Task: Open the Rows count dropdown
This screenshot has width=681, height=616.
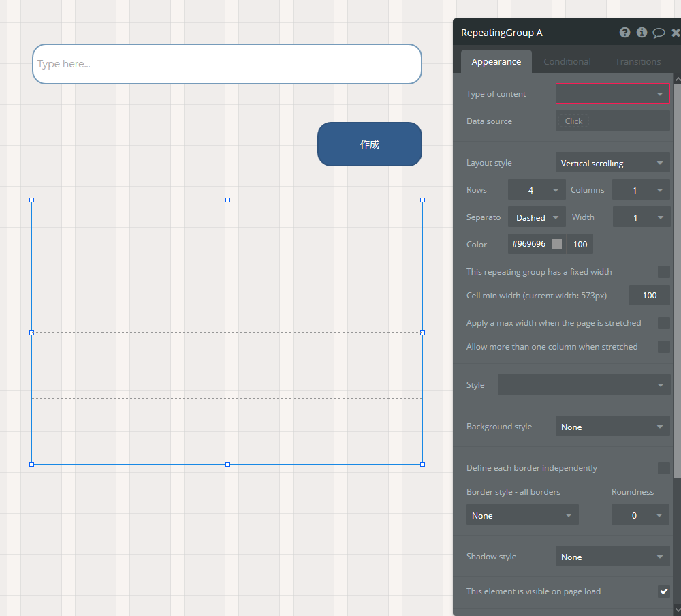Action: [537, 190]
